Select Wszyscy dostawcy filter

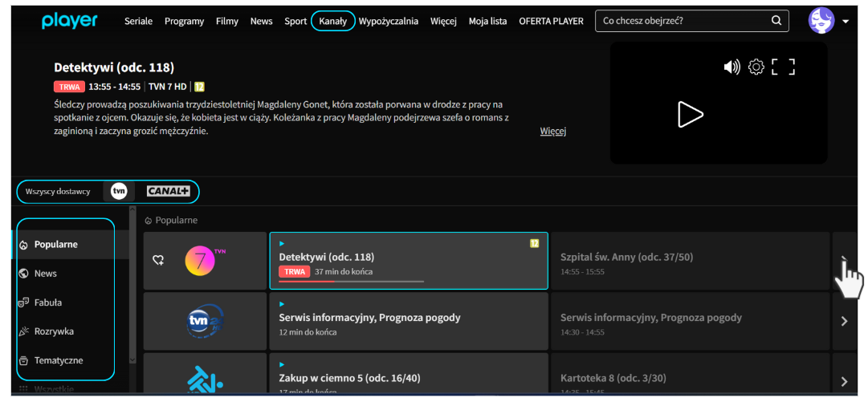[58, 192]
